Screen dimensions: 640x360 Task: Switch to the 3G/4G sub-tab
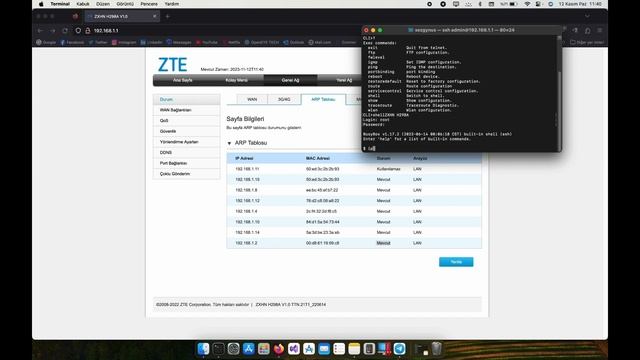[x=284, y=99]
